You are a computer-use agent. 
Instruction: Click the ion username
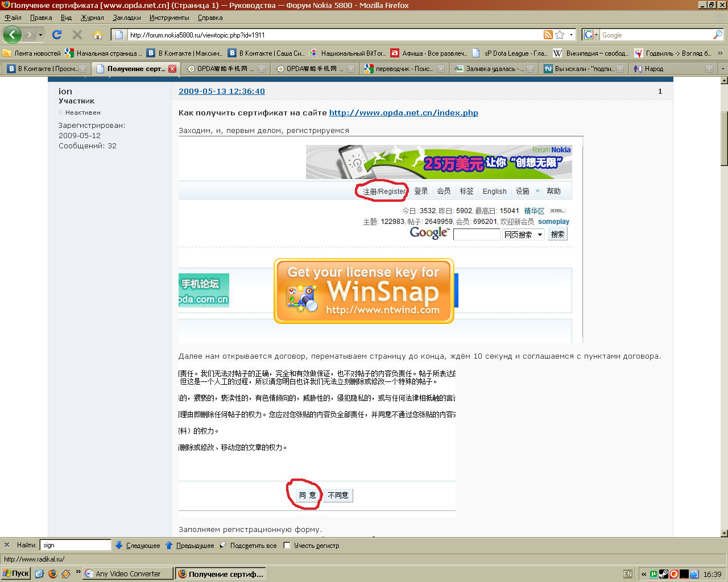(x=65, y=91)
